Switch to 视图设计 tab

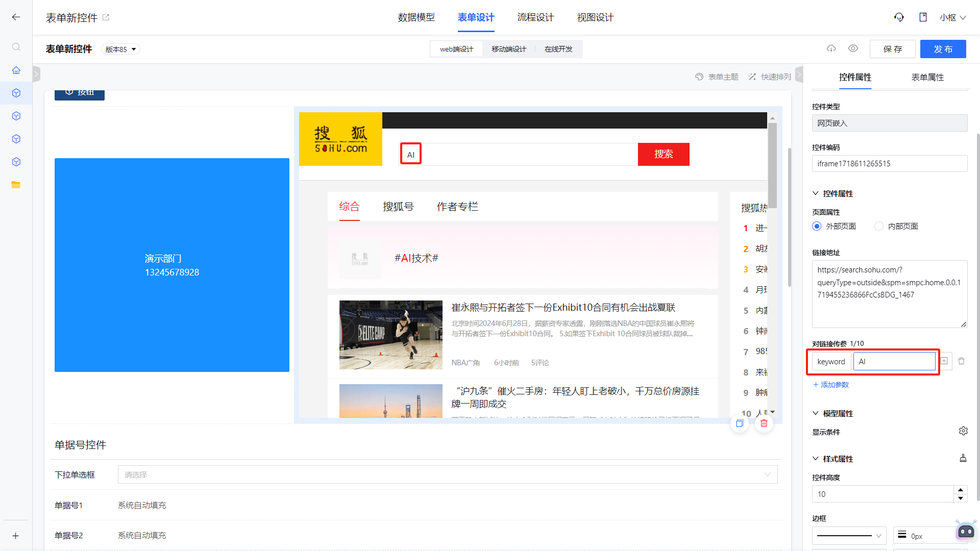[x=595, y=17]
